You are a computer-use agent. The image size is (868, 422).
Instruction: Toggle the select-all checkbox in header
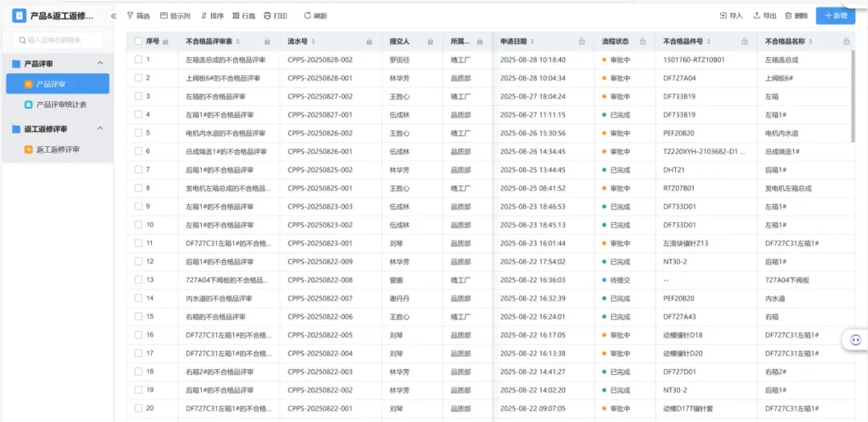coord(138,41)
